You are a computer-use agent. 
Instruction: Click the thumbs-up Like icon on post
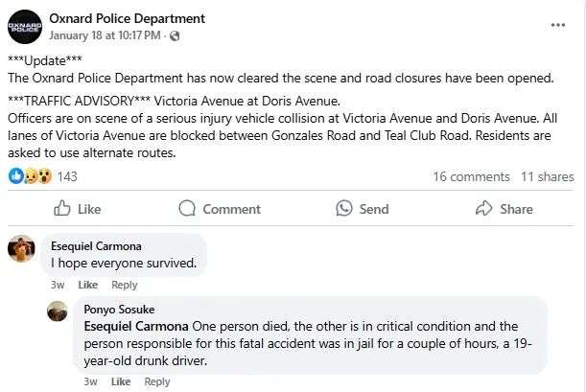pos(63,208)
